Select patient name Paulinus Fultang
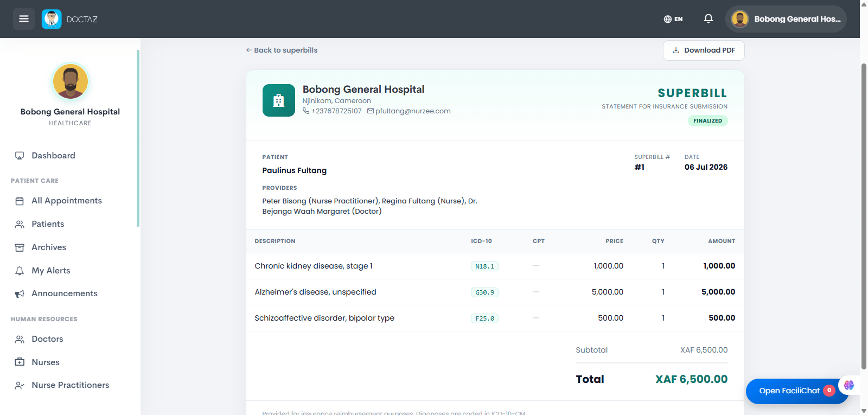Viewport: 868px width, 415px height. 295,170
